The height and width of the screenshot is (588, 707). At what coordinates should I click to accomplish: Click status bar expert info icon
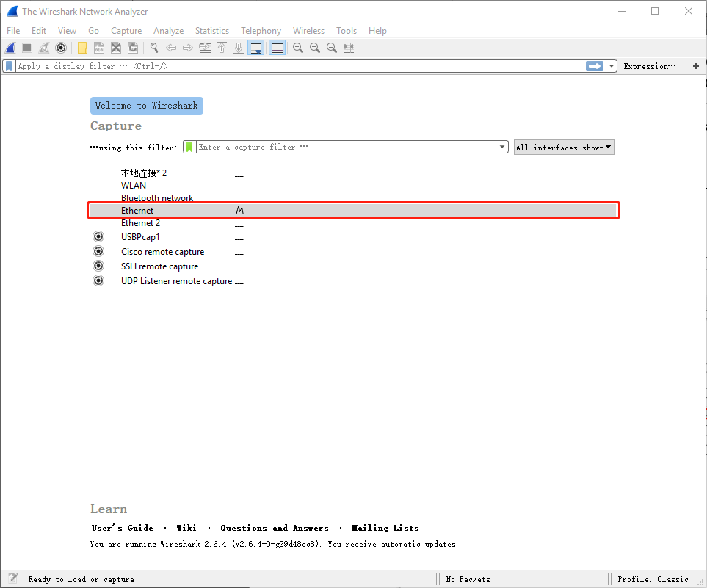click(x=13, y=578)
